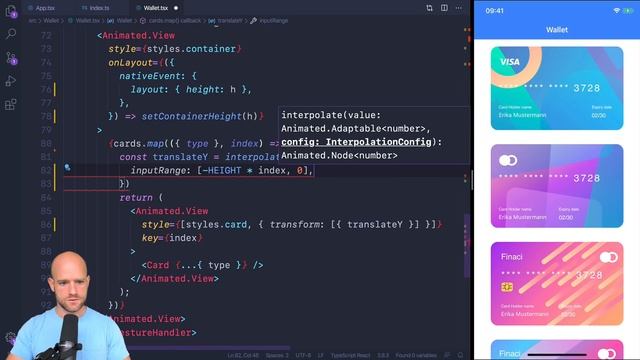Click the feedback icon in status bar
The height and width of the screenshot is (360, 640).
[x=447, y=356]
